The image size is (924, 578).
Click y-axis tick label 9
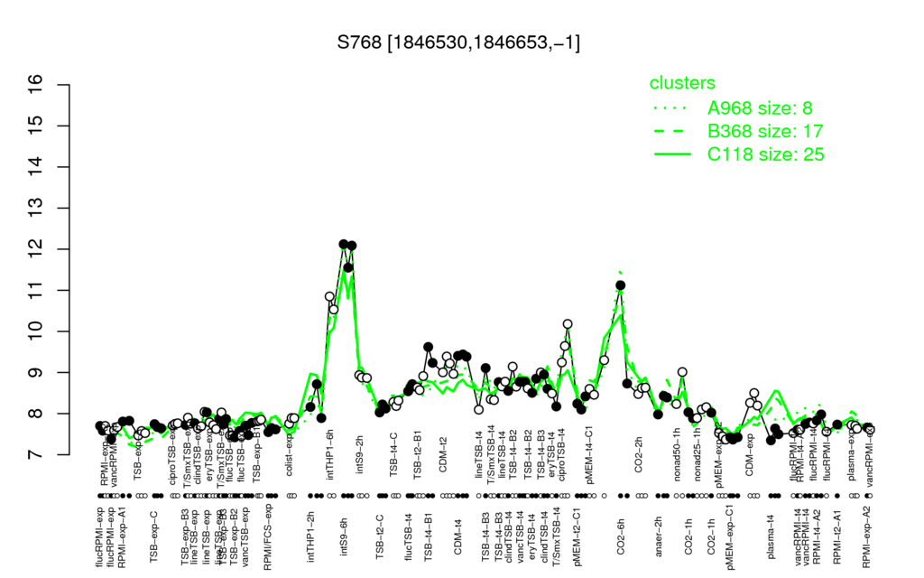pyautogui.click(x=35, y=373)
